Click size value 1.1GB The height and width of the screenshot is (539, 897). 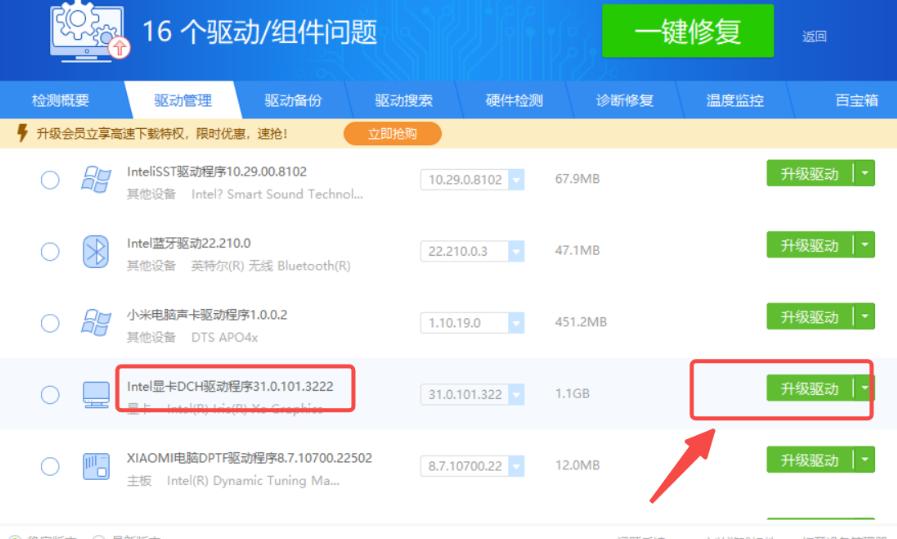coord(572,394)
